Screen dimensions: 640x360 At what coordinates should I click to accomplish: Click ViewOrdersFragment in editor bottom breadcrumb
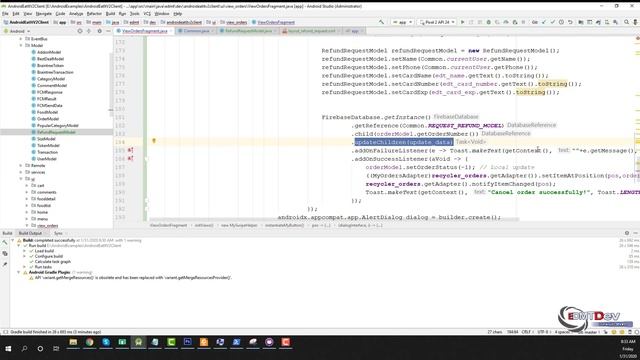tap(168, 225)
